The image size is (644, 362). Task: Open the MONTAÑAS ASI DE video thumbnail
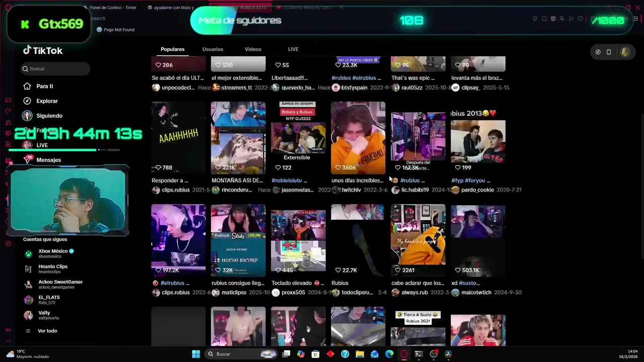point(238,138)
